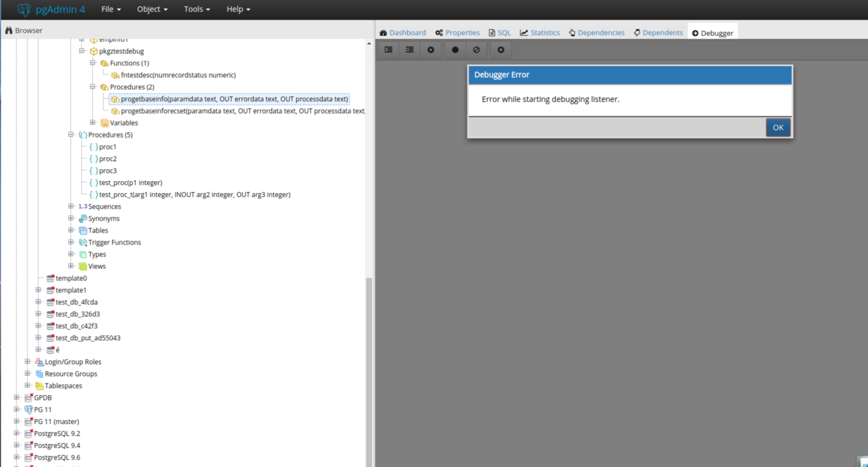Click the Step into debugger toolbar icon
This screenshot has height=467, width=868.
tap(389, 50)
